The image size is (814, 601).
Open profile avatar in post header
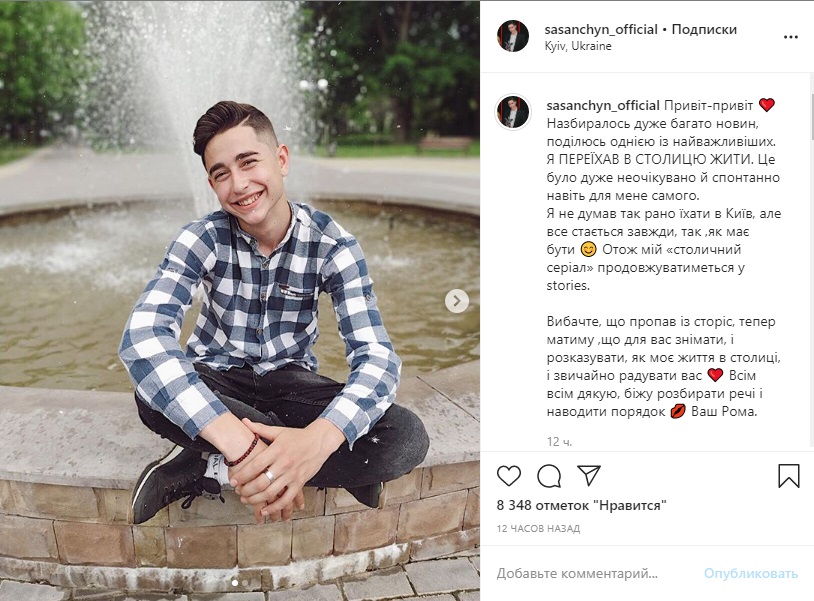coord(513,37)
